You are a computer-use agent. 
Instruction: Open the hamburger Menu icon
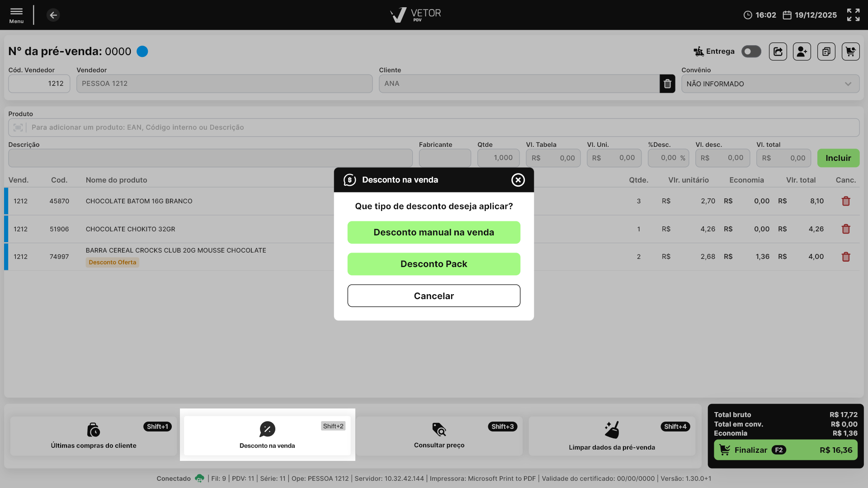click(x=16, y=14)
